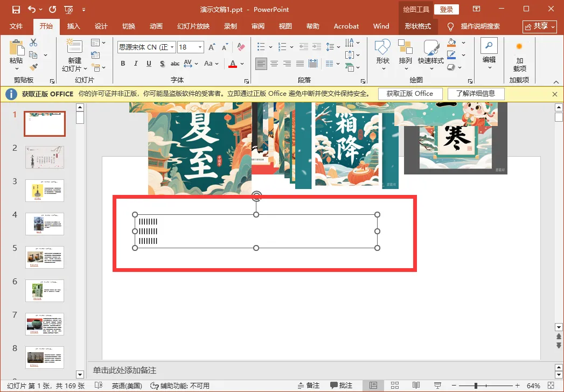This screenshot has height=392, width=564.
Task: Decrease font size with smaller A icon
Action: [x=225, y=47]
